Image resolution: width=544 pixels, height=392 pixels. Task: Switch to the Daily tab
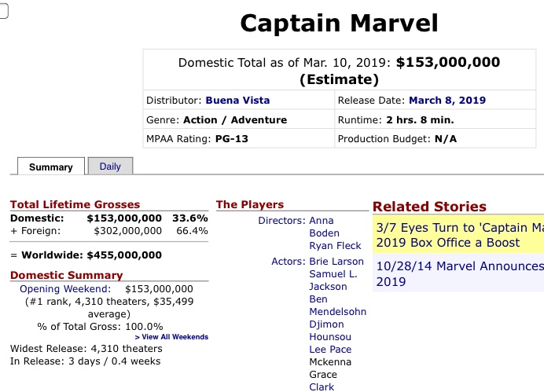[x=110, y=166]
